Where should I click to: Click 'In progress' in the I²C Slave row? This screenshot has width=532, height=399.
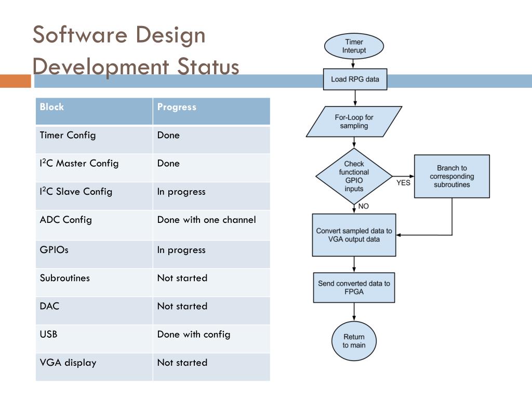(211, 196)
